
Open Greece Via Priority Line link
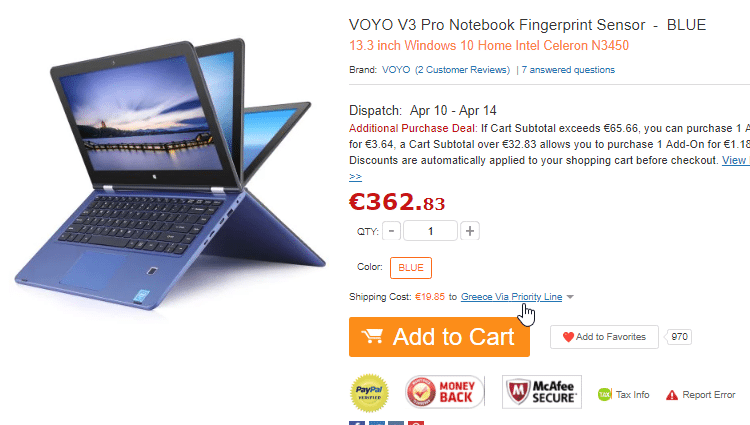(511, 297)
